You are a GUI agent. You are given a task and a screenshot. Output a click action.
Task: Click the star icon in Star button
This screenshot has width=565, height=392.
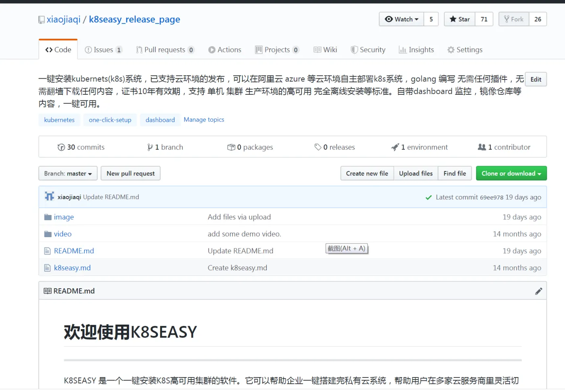[x=453, y=19]
